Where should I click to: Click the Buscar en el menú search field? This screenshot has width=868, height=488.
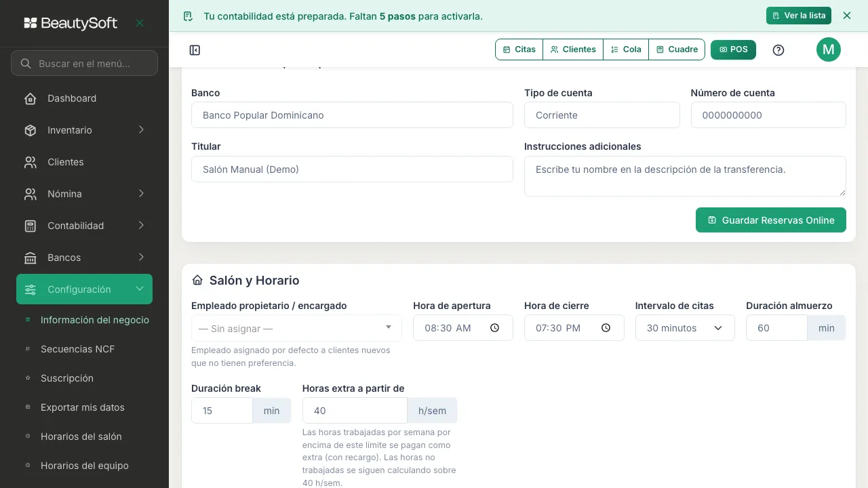84,63
